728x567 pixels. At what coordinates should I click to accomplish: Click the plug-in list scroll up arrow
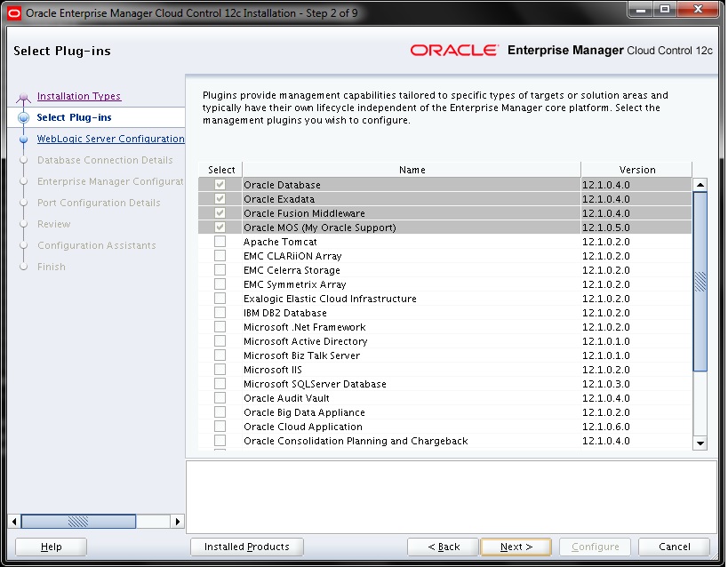700,185
